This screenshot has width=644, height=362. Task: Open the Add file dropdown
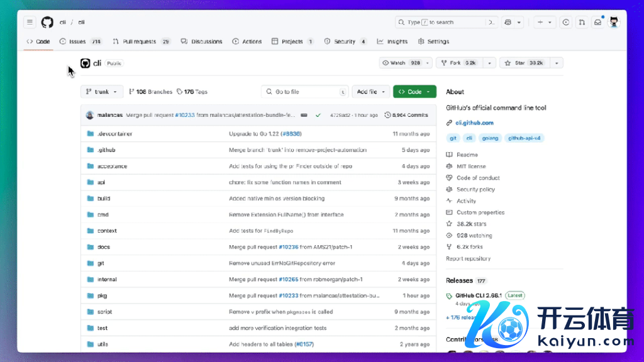370,92
